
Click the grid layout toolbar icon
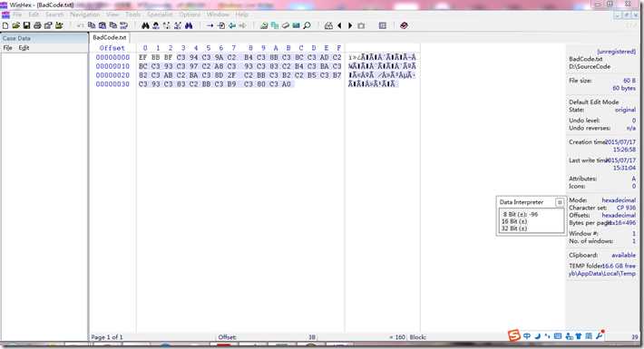point(383,25)
